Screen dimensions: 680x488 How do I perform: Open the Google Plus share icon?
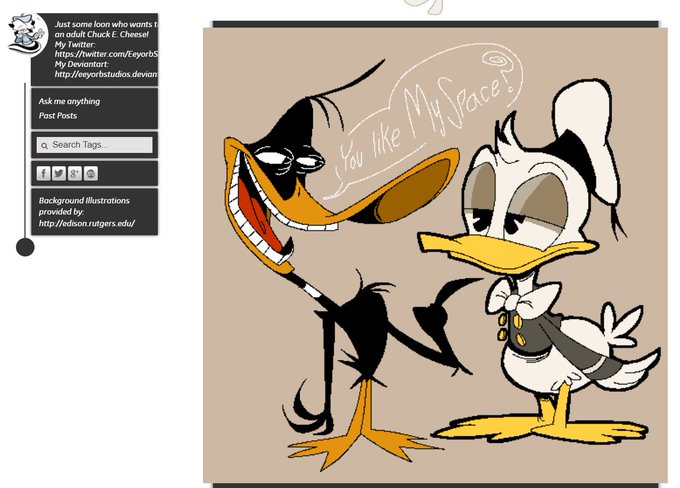pyautogui.click(x=75, y=174)
